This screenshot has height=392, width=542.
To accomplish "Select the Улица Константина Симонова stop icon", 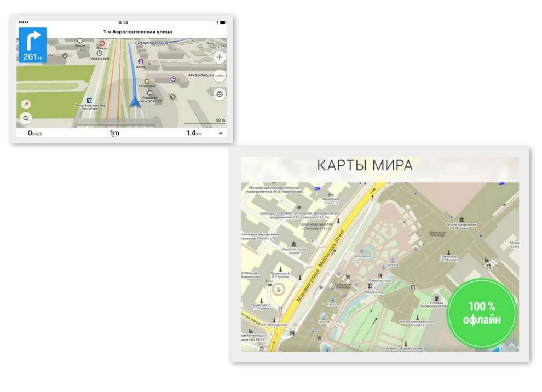I will pyautogui.click(x=89, y=100).
